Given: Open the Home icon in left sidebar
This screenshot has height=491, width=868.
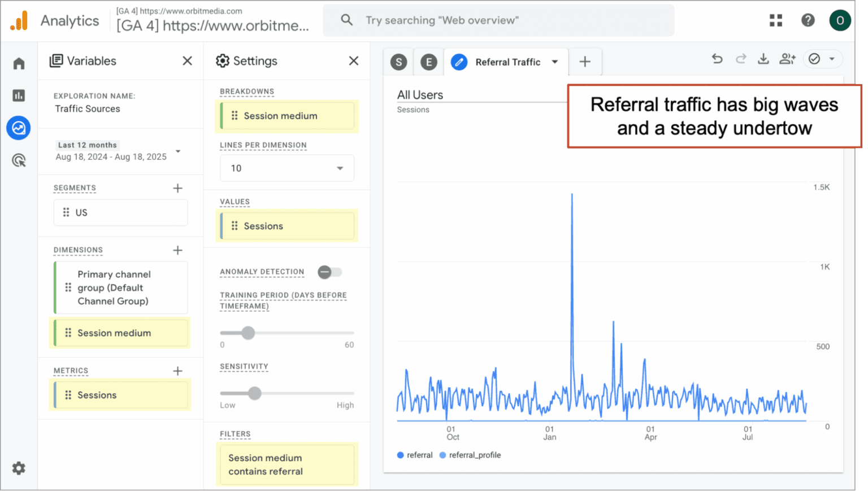Looking at the screenshot, I should [x=19, y=63].
